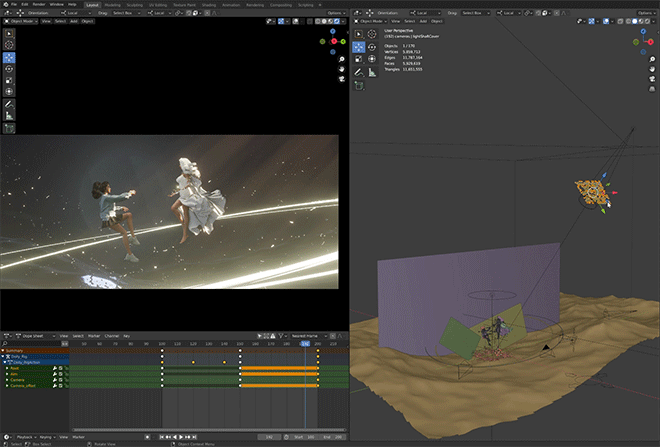Switch to the Modeling workspace tab
The width and height of the screenshot is (660, 447).
click(x=112, y=5)
